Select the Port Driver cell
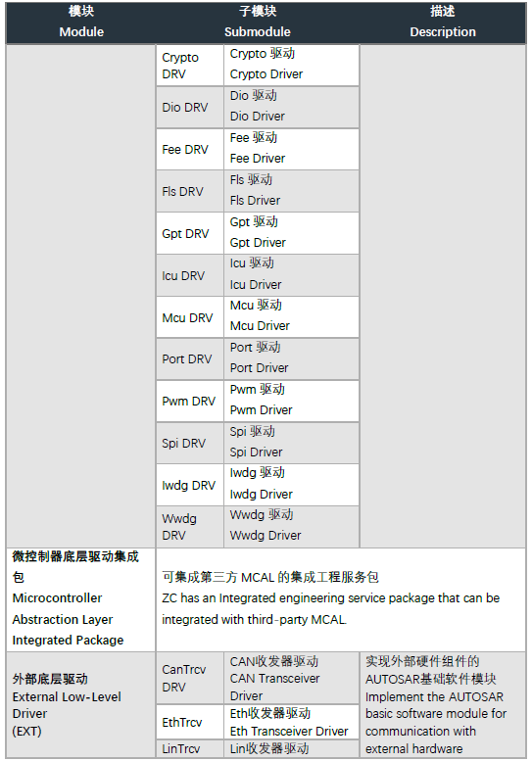 pyautogui.click(x=291, y=359)
